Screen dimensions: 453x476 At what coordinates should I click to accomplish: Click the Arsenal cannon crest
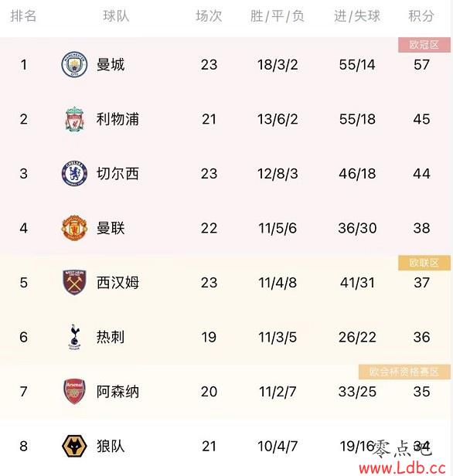74,391
